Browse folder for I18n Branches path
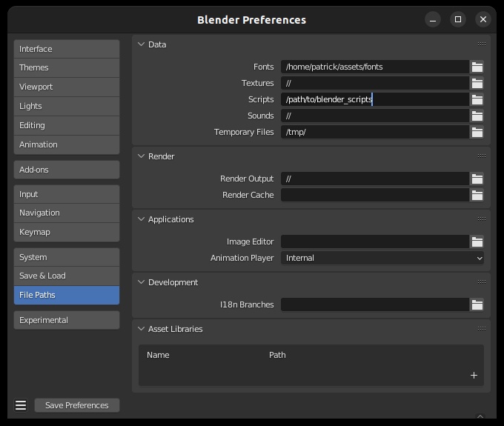Viewport: 504px width, 426px height. pyautogui.click(x=477, y=304)
